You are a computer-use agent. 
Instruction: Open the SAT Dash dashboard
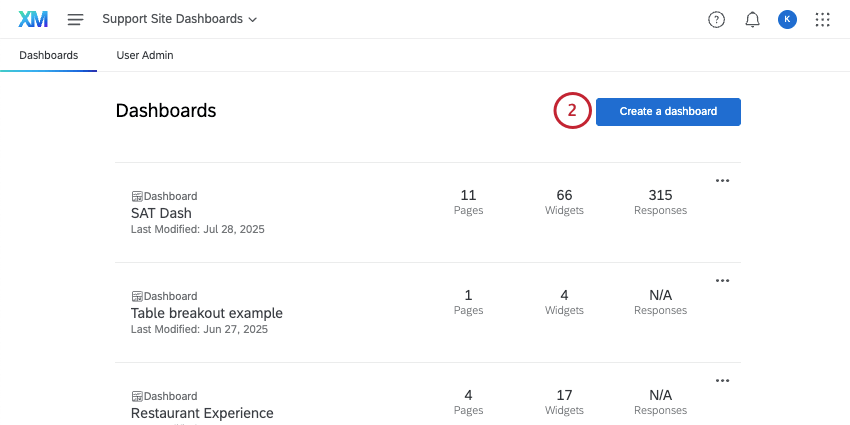tap(161, 213)
